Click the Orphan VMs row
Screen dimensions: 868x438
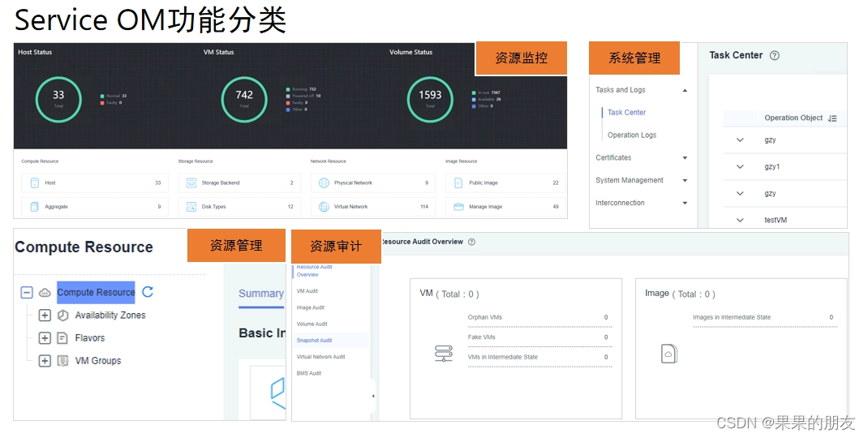[x=539, y=318]
